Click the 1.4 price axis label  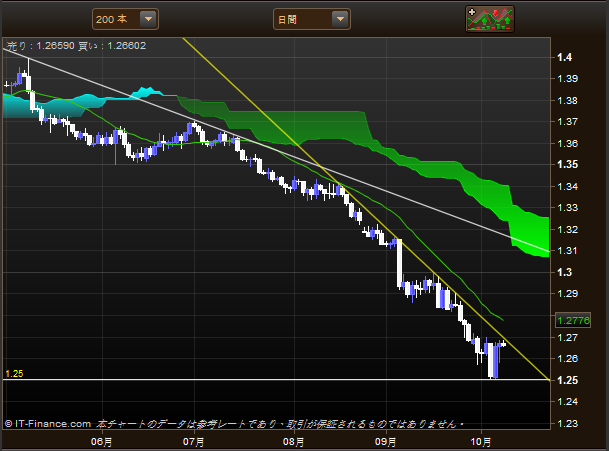(x=564, y=57)
